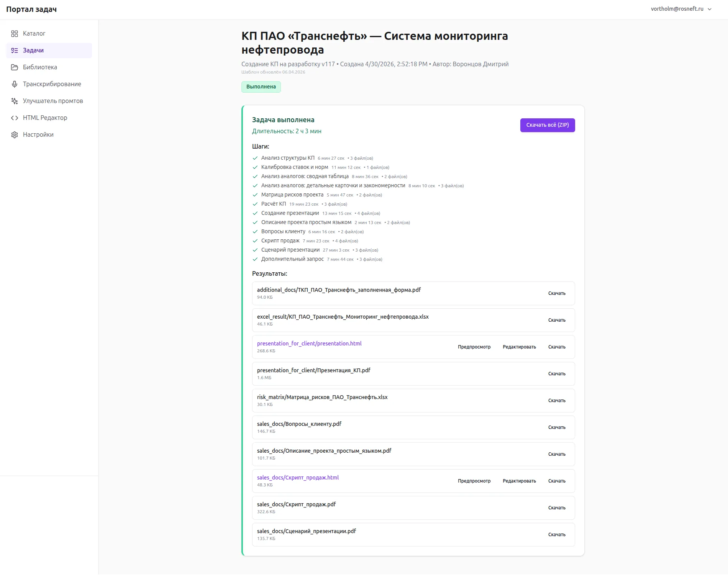Preview Скрипт_продаж.html via Предпросмотр
728x576 pixels.
pos(474,481)
